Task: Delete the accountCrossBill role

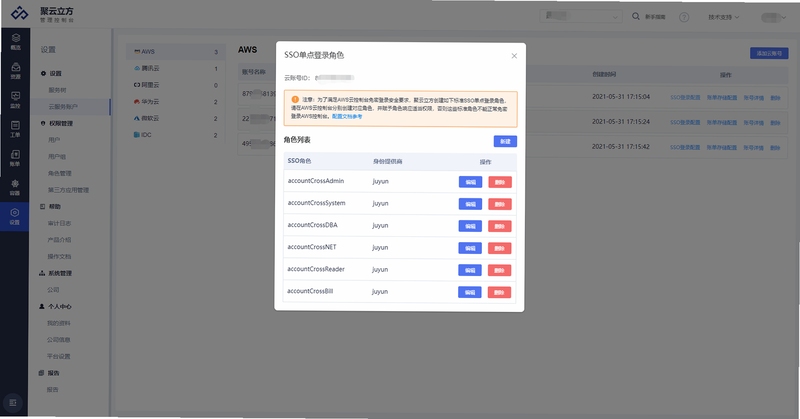Action: [499, 292]
